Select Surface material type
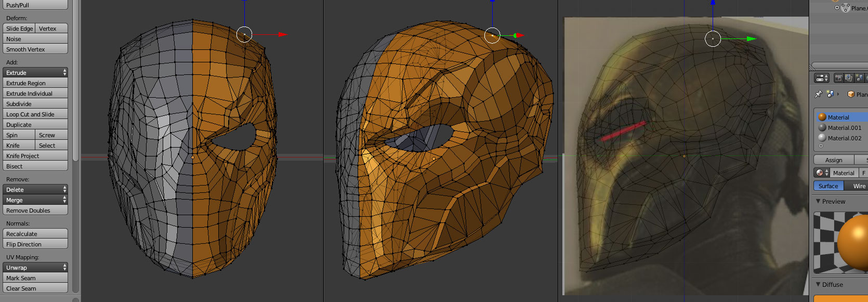 (828, 186)
